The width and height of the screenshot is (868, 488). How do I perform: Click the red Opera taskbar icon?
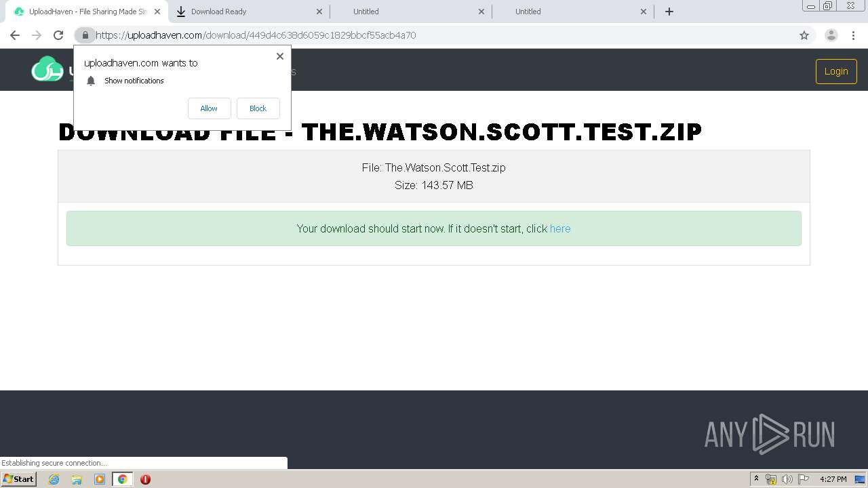145,479
